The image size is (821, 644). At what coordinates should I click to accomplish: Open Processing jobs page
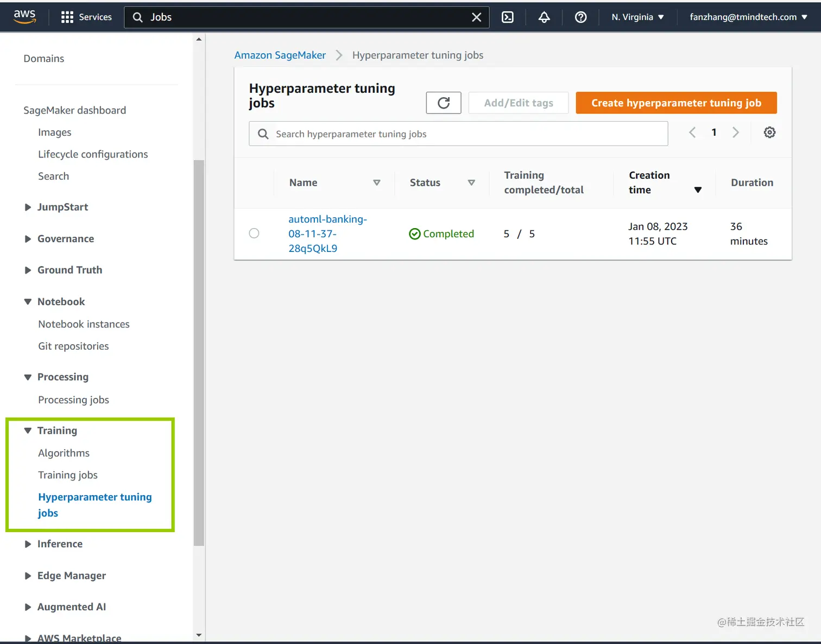tap(74, 400)
